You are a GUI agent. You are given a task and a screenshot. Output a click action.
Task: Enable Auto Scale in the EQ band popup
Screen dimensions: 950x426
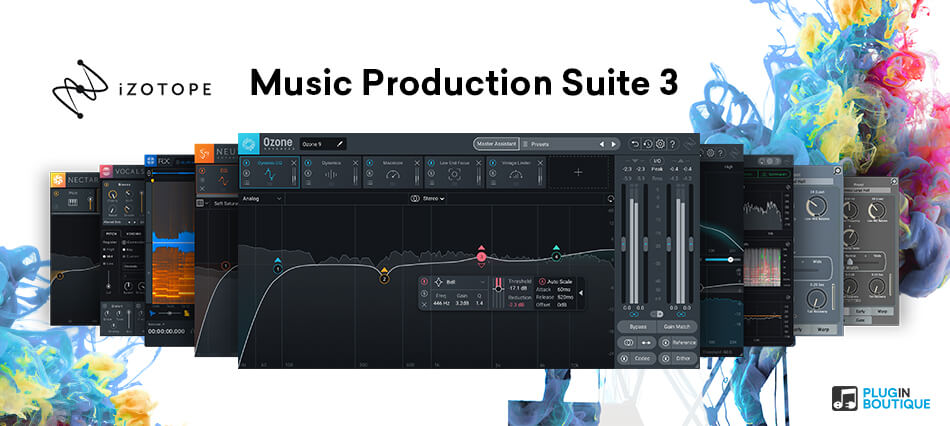coord(542,282)
